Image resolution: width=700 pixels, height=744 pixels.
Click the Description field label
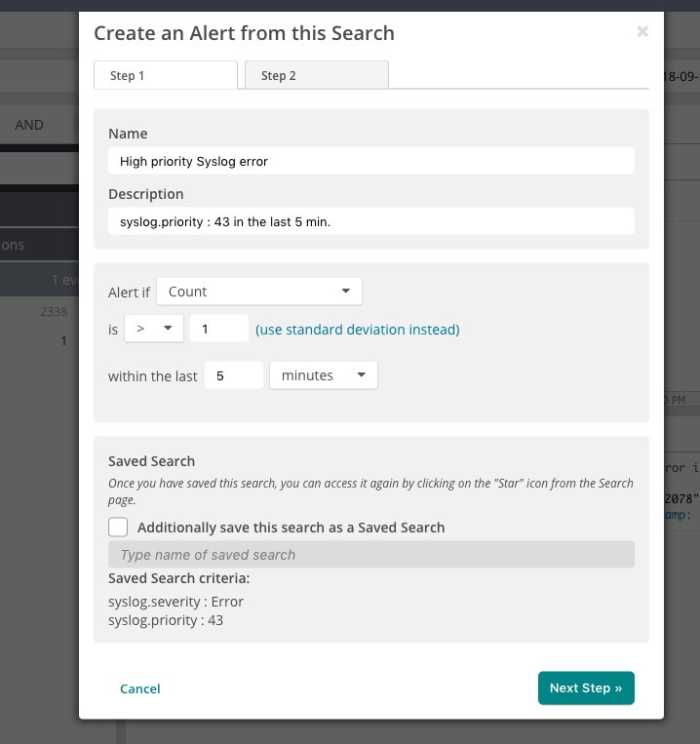pos(146,194)
